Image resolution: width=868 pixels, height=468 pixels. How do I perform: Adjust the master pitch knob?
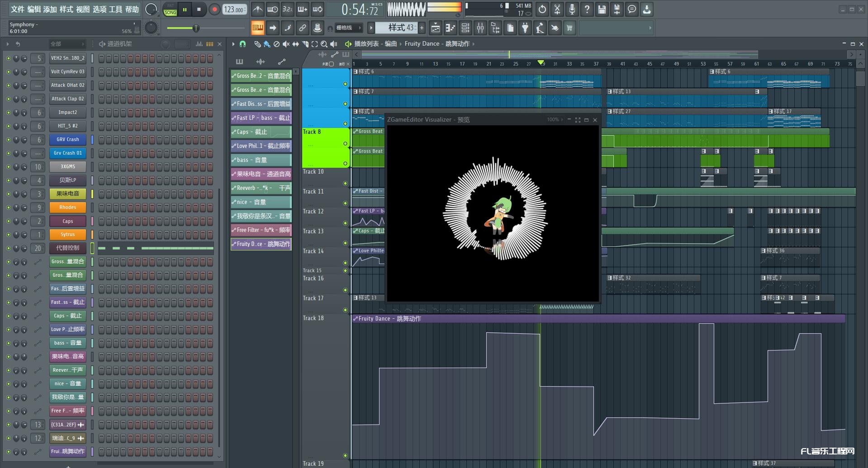(151, 28)
